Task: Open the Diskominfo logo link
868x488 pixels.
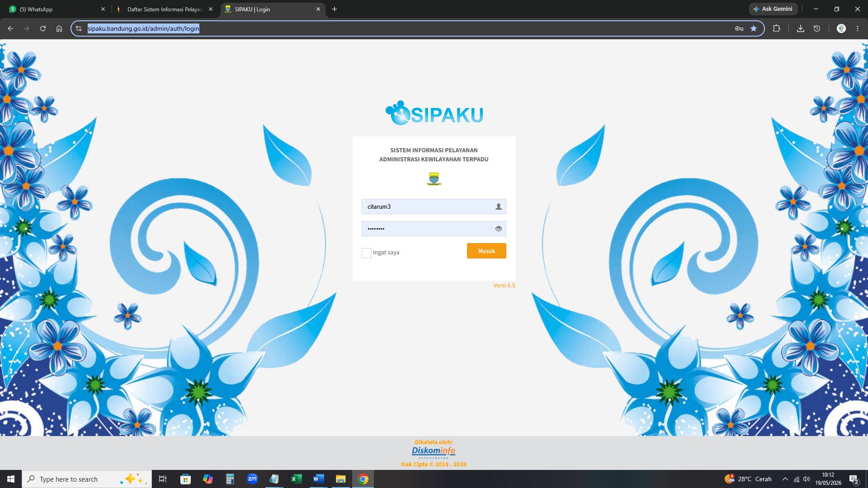Action: (434, 451)
